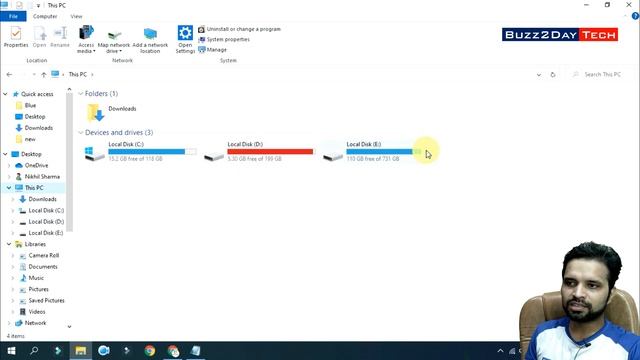
Task: Select the Downloads folder icon
Action: 96,113
